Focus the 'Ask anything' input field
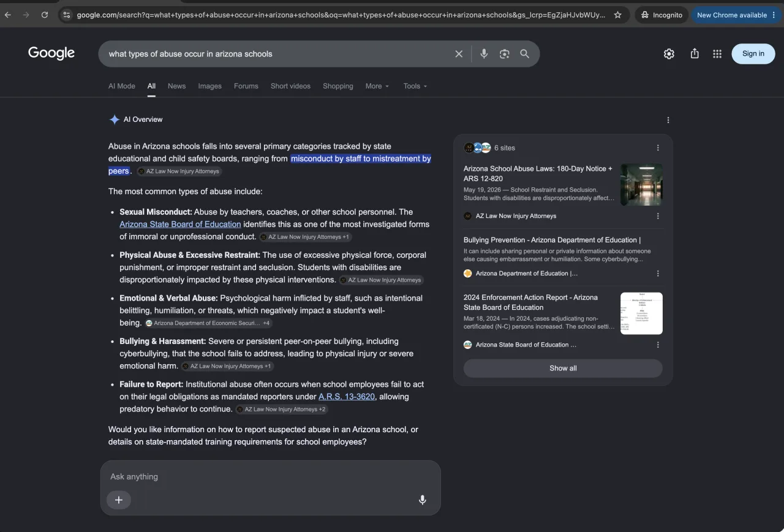This screenshot has height=532, width=784. click(x=269, y=476)
